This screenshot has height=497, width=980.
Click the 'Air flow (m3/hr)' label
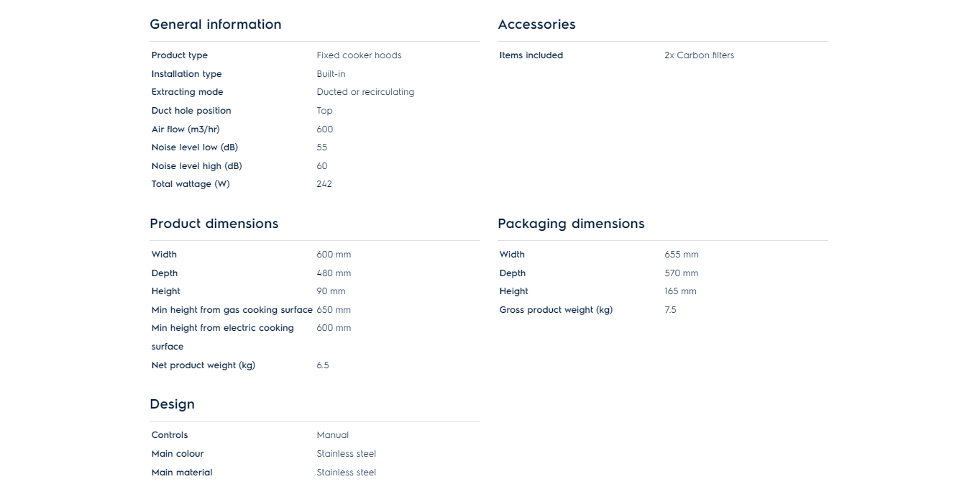coord(186,129)
